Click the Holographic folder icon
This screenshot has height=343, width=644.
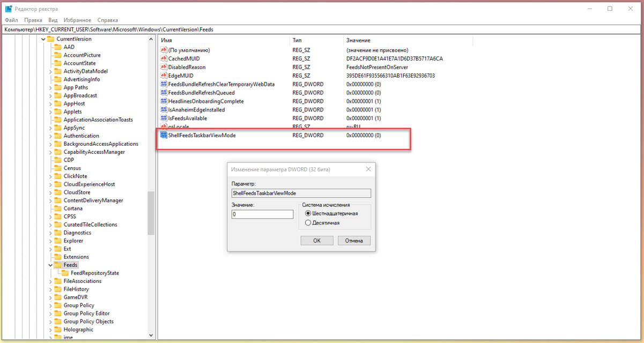(58, 330)
